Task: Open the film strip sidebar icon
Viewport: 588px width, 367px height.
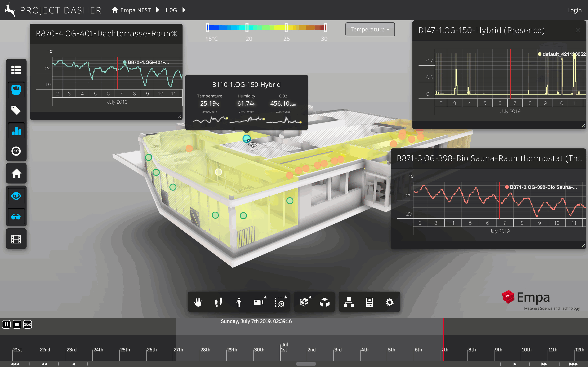Action: 16,239
